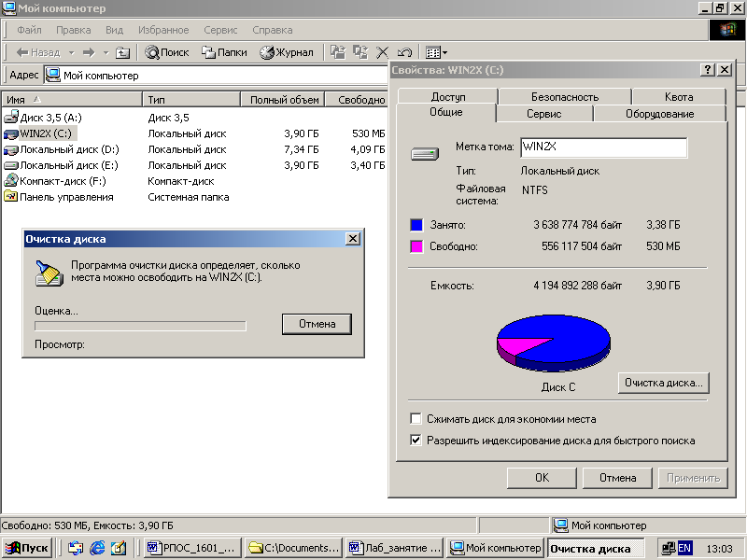This screenshot has width=747, height=560.
Task: Switch to the Общие tab
Action: pos(446,112)
